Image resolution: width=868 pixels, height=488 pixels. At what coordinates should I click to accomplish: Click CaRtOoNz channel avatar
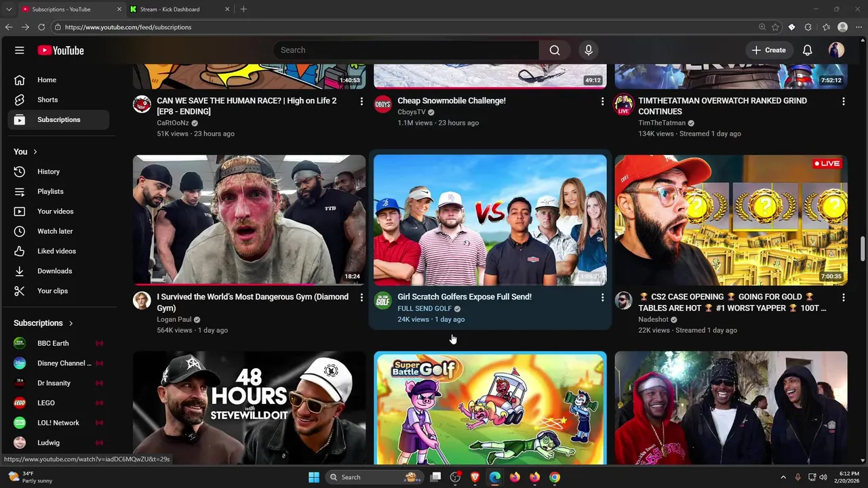tap(142, 104)
